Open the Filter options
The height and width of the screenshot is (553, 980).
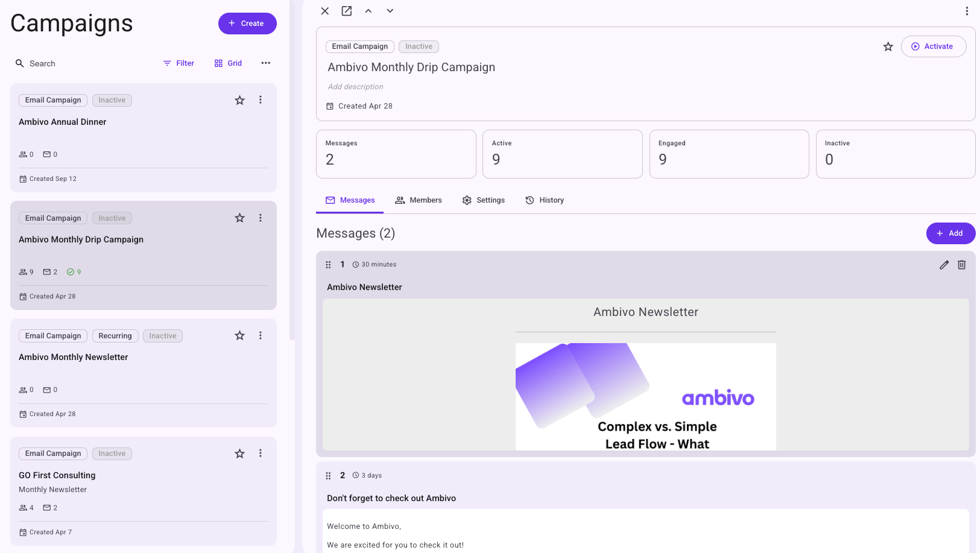pos(179,63)
